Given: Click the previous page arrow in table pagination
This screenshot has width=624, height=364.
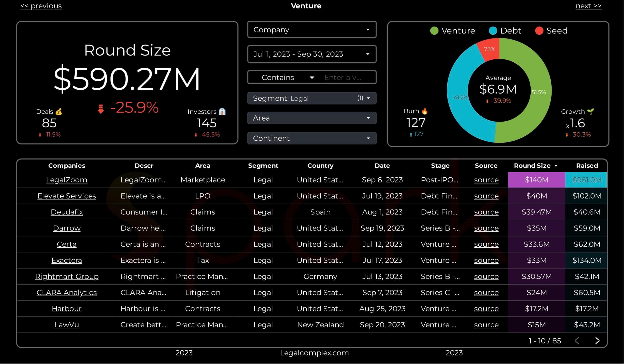Looking at the screenshot, I should [x=576, y=341].
